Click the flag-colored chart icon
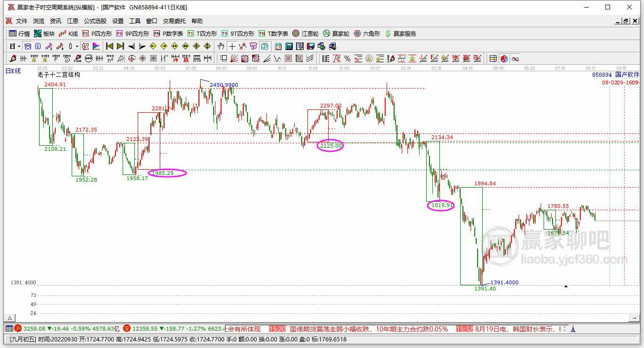 click(96, 46)
